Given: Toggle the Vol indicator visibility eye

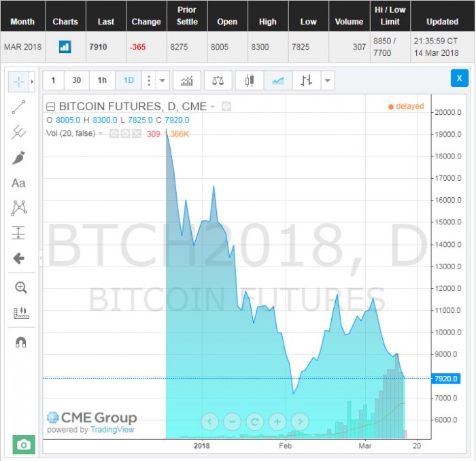Looking at the screenshot, I should [x=114, y=133].
